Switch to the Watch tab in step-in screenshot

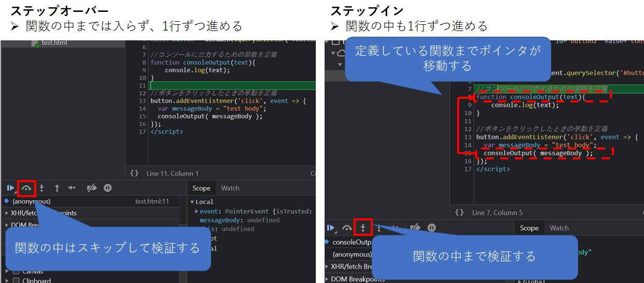559,228
